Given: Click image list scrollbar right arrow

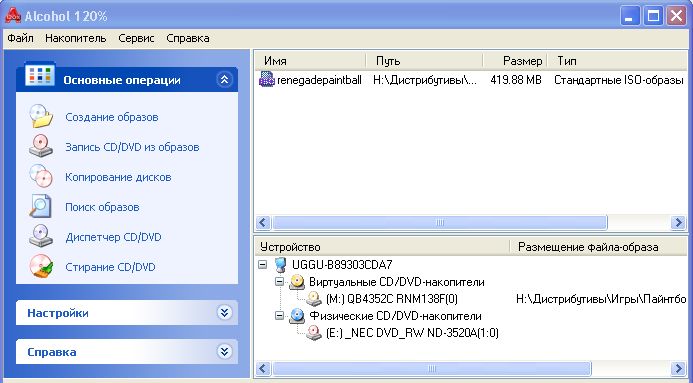Looking at the screenshot, I should click(678, 222).
